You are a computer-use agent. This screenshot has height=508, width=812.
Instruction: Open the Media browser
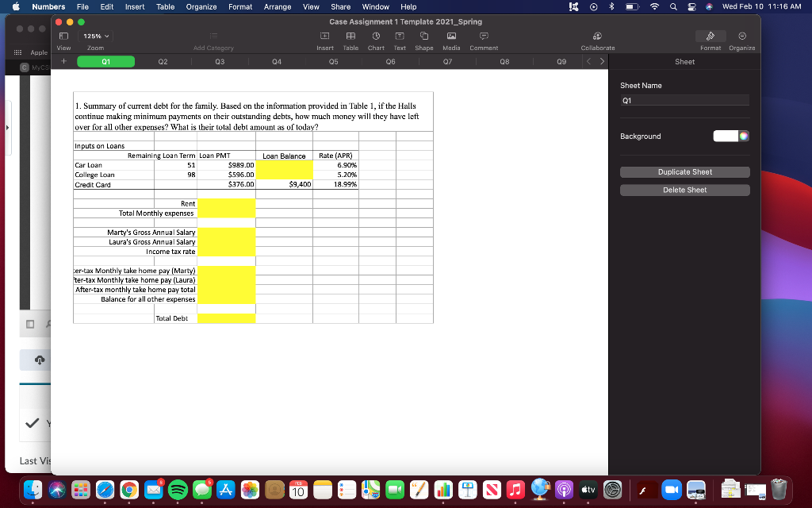[x=450, y=37]
